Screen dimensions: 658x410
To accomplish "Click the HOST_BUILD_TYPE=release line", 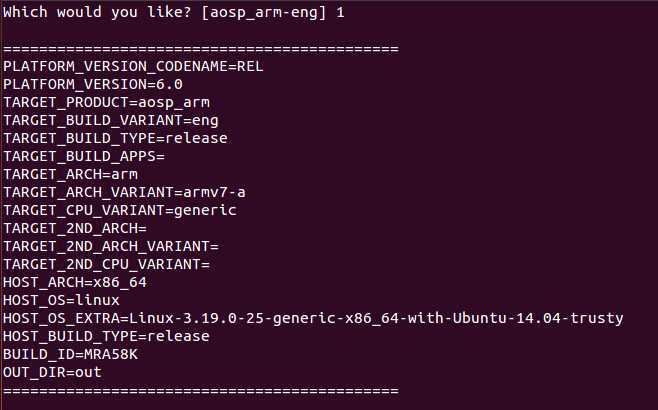I will [106, 336].
